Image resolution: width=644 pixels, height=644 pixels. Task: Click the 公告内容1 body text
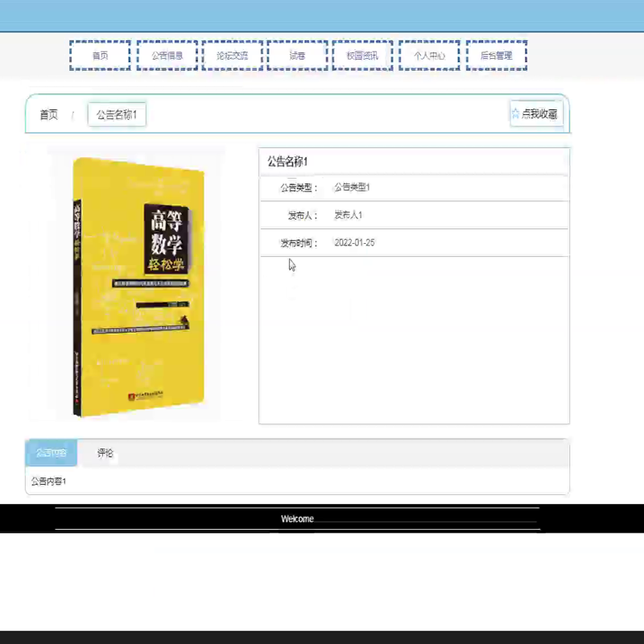(x=48, y=481)
